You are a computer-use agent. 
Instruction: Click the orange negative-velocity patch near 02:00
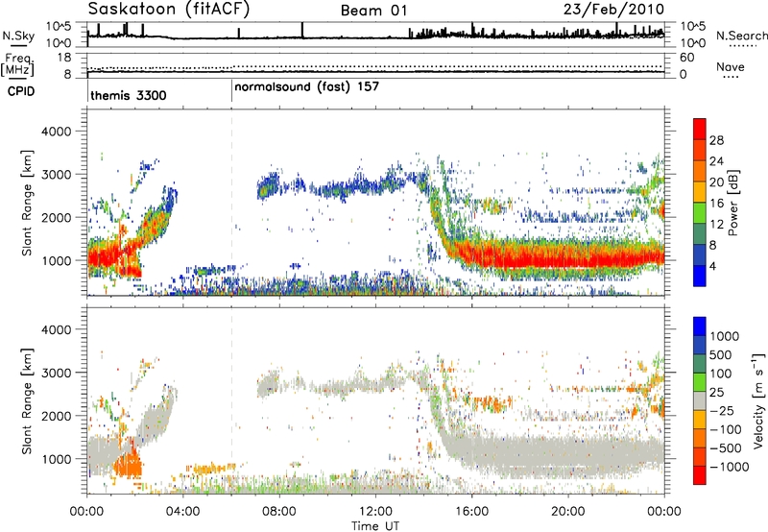tap(128, 464)
